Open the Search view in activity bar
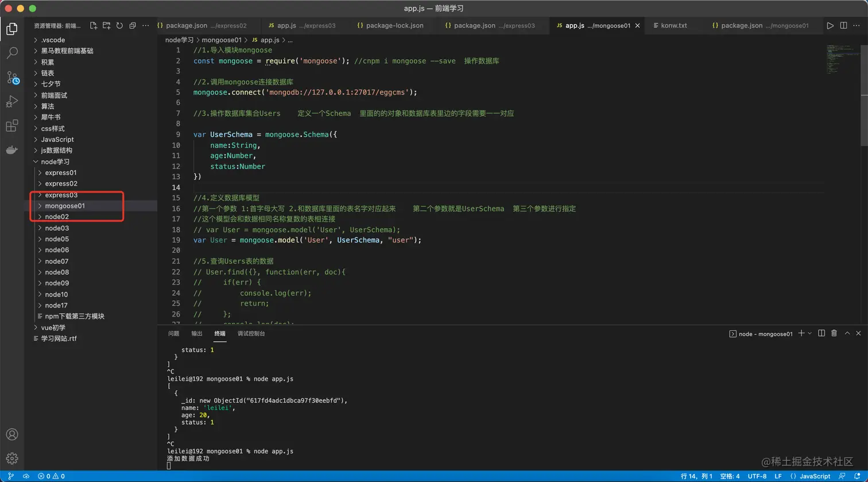Image resolution: width=868 pixels, height=482 pixels. [x=11, y=53]
